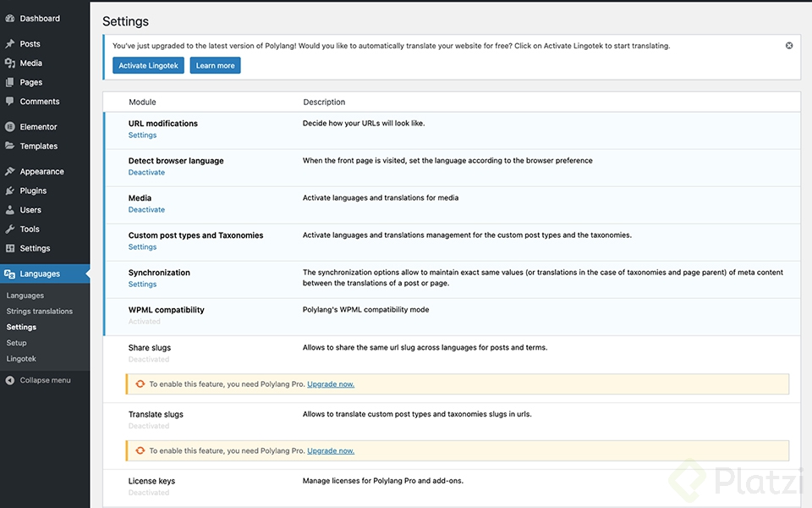Click the Share slugs module title
This screenshot has height=508, width=812.
(150, 347)
